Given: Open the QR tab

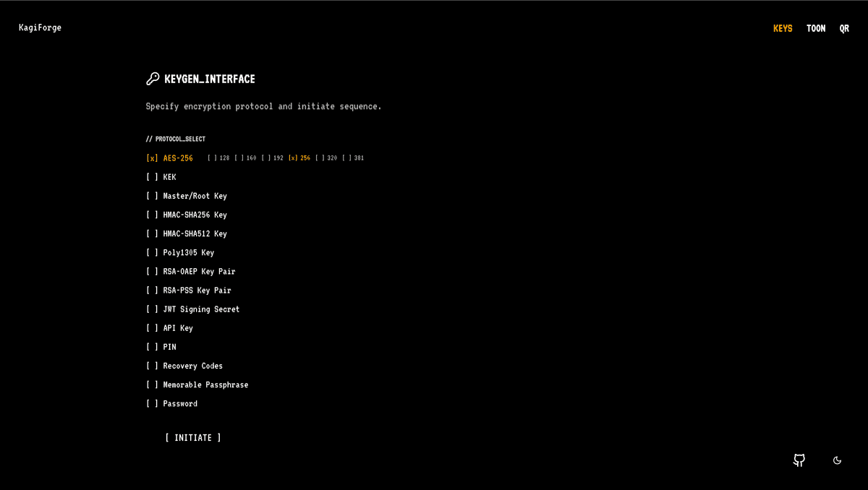Looking at the screenshot, I should 844,28.
